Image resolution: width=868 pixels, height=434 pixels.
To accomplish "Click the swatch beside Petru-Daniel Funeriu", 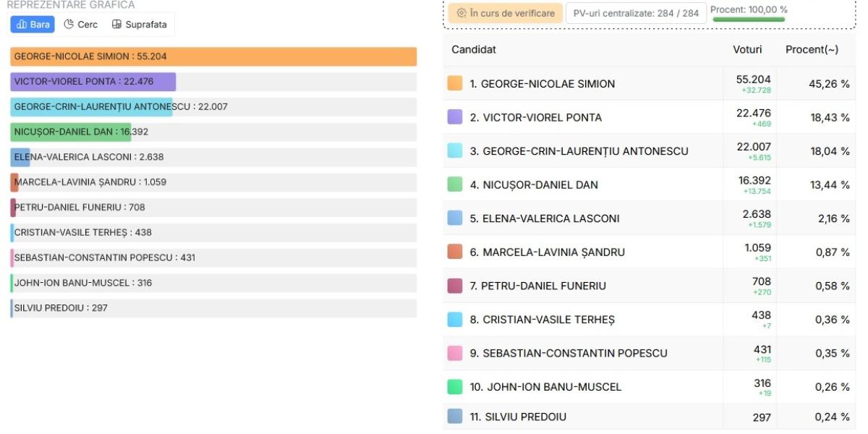I will click(x=455, y=286).
